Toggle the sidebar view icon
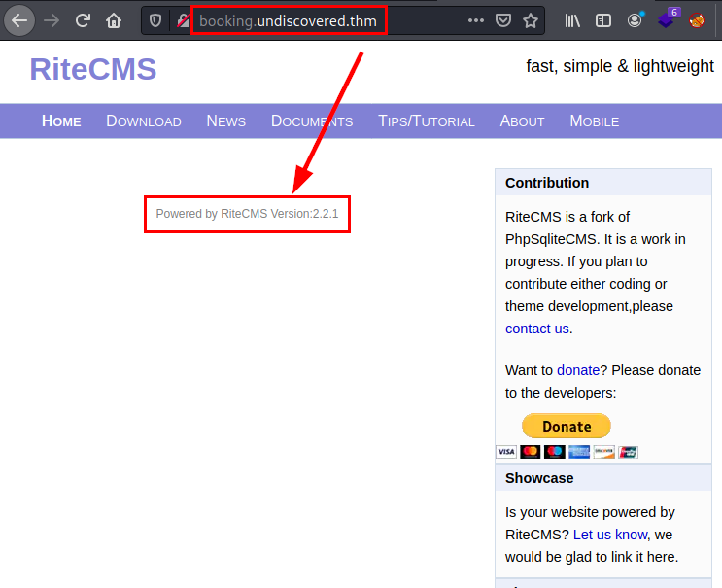This screenshot has height=588, width=722. tap(603, 20)
